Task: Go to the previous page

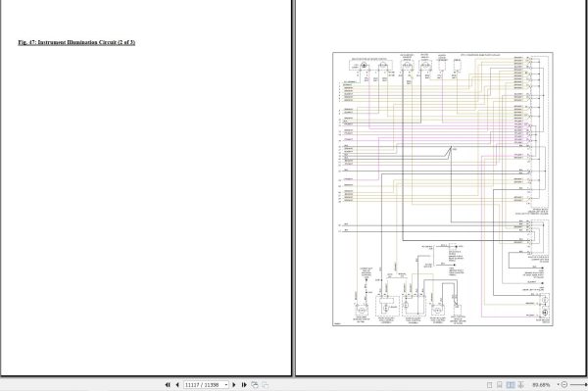Action: pos(177,384)
